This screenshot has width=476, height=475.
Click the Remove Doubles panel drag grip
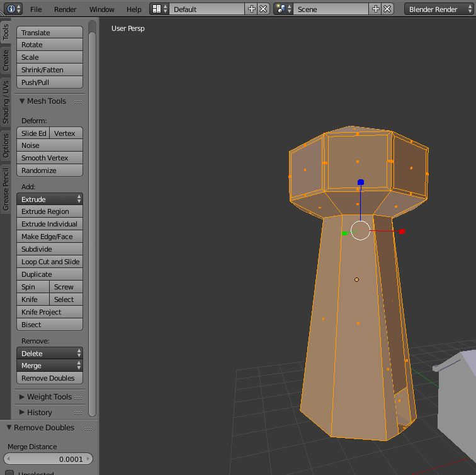click(88, 428)
